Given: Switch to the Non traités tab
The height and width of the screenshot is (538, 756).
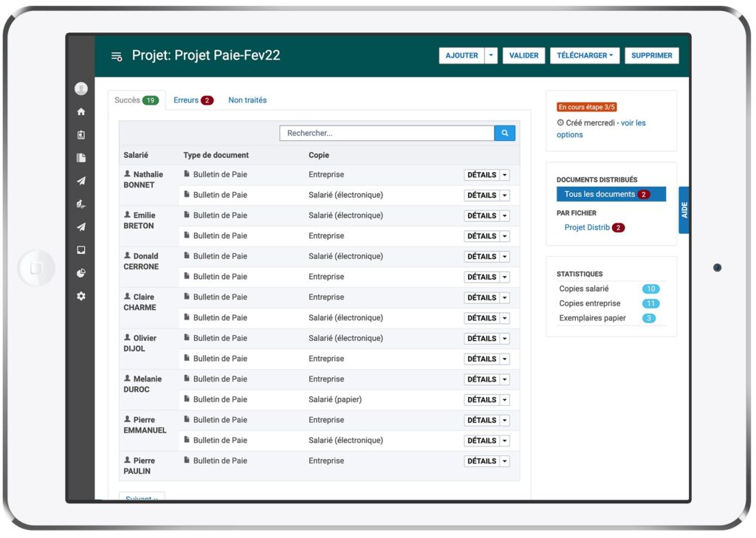Looking at the screenshot, I should pos(247,100).
